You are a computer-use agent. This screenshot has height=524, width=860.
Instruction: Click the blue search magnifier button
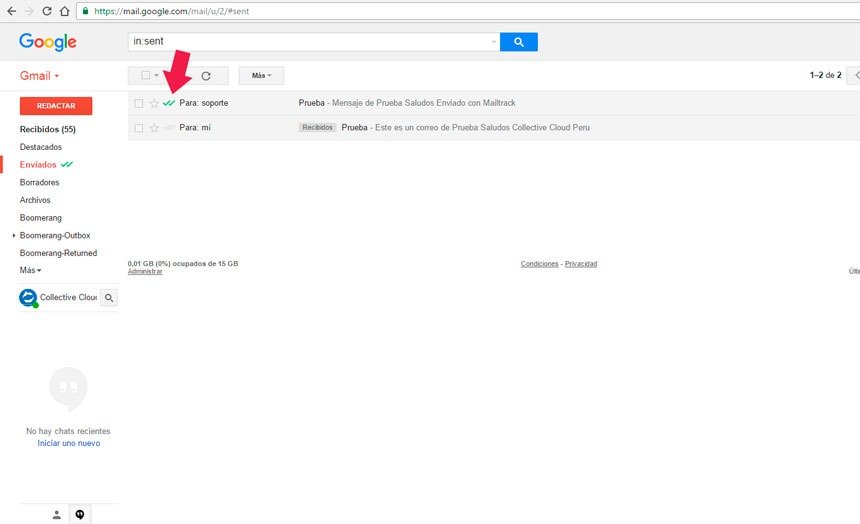518,42
